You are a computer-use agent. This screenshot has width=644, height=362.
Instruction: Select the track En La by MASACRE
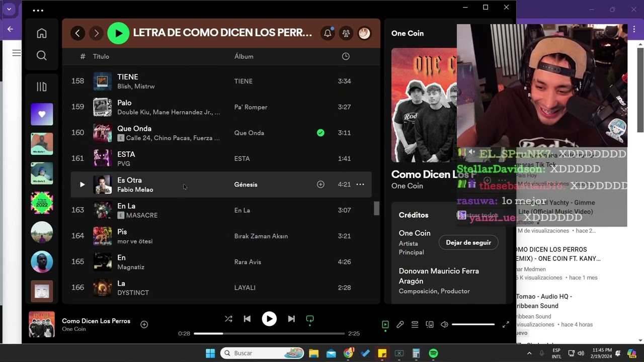click(x=221, y=210)
